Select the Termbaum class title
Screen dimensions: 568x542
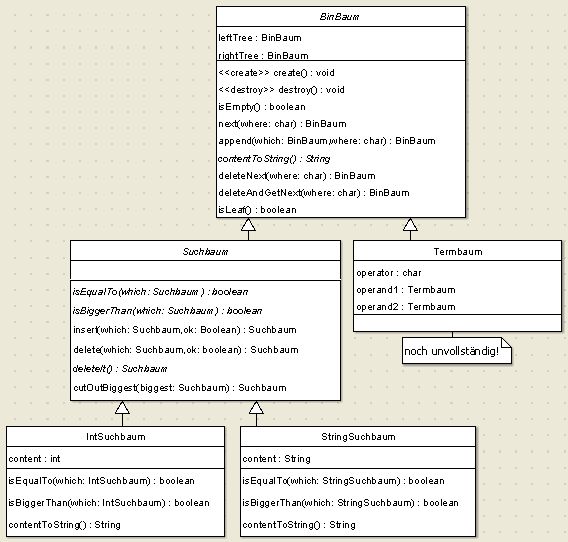coord(458,251)
